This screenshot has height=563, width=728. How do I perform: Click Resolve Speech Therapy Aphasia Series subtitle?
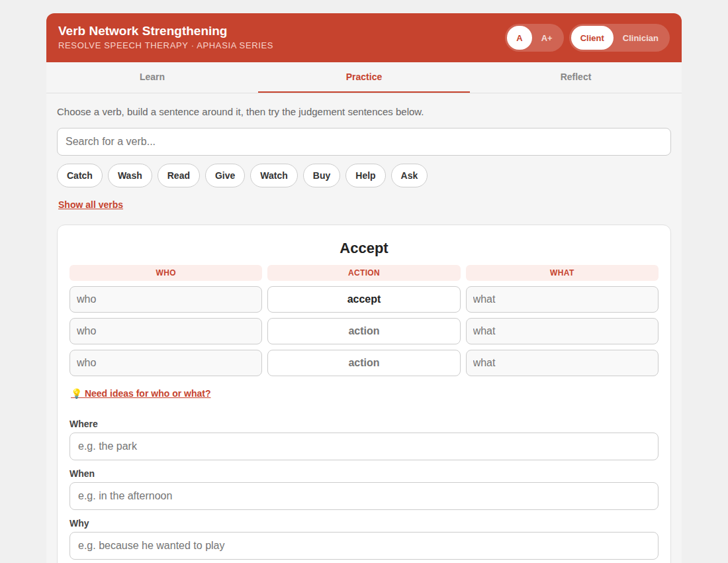165,46
